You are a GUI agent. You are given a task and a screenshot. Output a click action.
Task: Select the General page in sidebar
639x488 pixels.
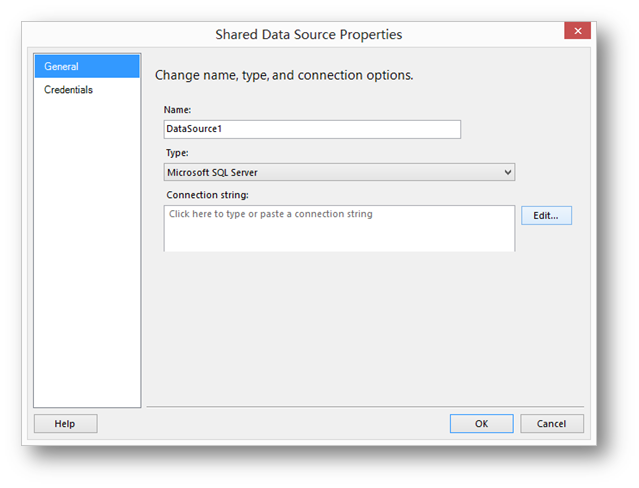pos(87,66)
